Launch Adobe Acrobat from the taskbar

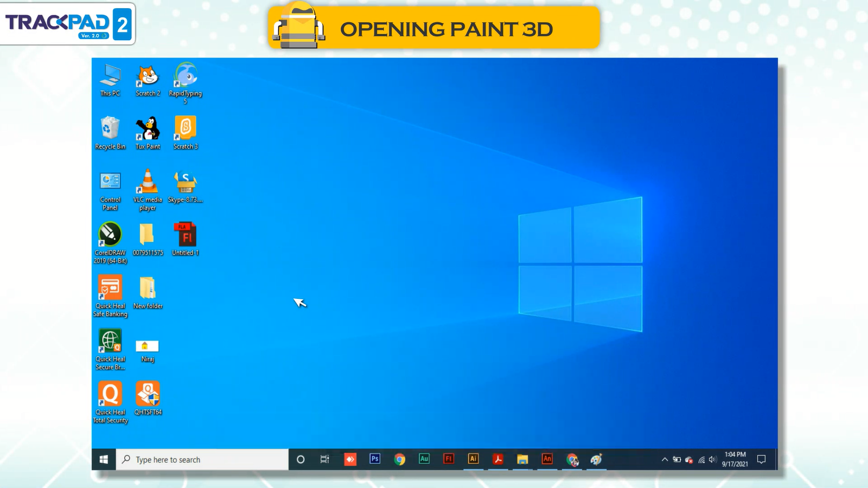coord(498,459)
